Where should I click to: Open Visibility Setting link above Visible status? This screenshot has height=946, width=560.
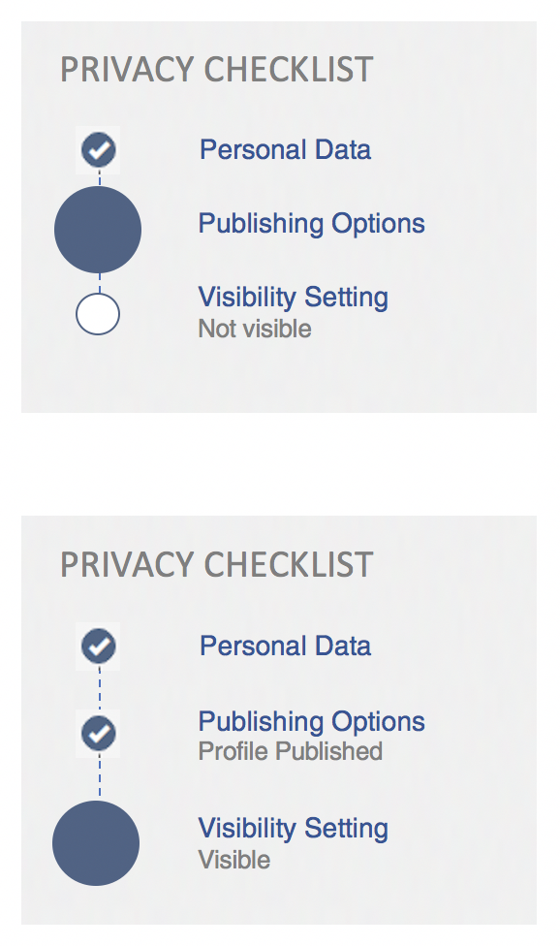[x=293, y=829]
